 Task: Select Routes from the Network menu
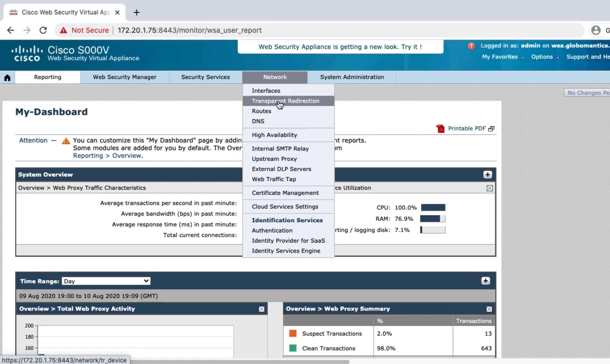point(288,111)
